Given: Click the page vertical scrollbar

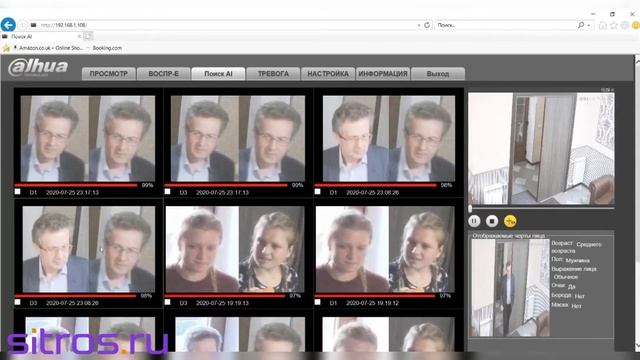Looking at the screenshot, I should (637, 204).
